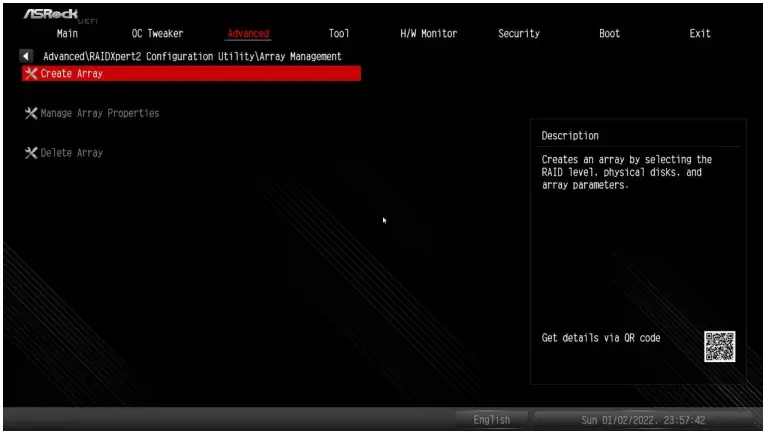765x434 pixels.
Task: Click the back arrow beside the breadcrumb path
Action: [26, 56]
